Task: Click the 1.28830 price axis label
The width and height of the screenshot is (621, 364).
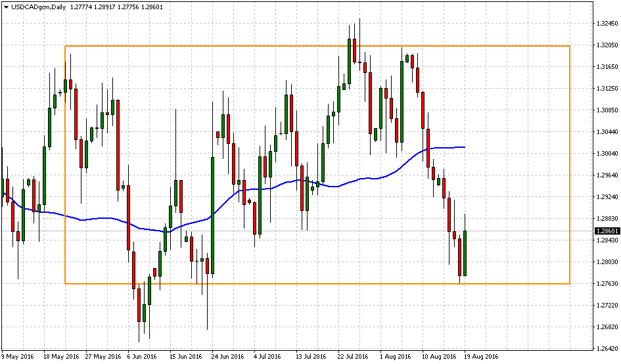Action: (x=607, y=219)
